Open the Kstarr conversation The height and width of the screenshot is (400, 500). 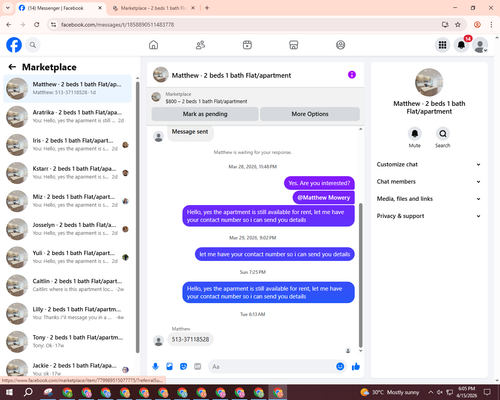tap(67, 173)
